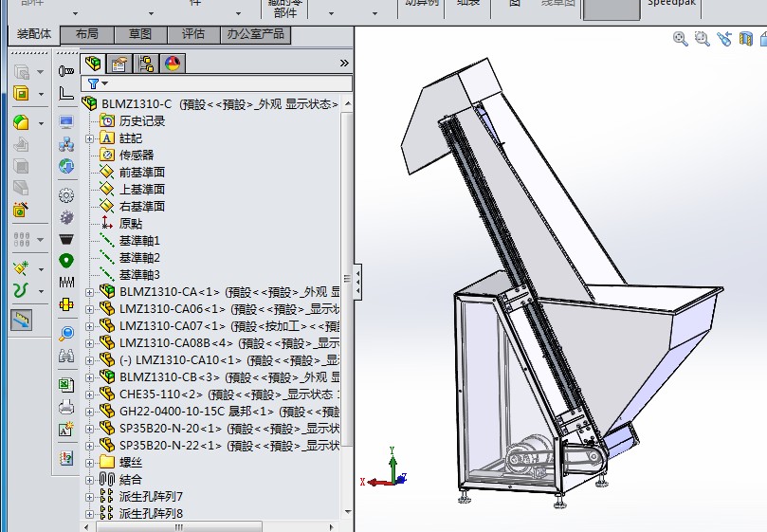Switch to the 评估 tab
This screenshot has width=767, height=532.
point(193,34)
